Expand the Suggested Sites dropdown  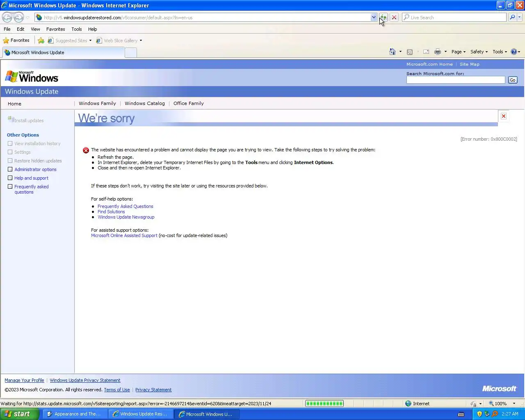(90, 41)
